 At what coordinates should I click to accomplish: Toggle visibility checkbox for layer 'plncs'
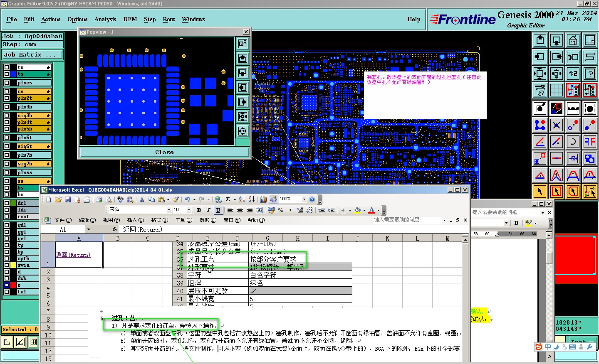[x=7, y=83]
